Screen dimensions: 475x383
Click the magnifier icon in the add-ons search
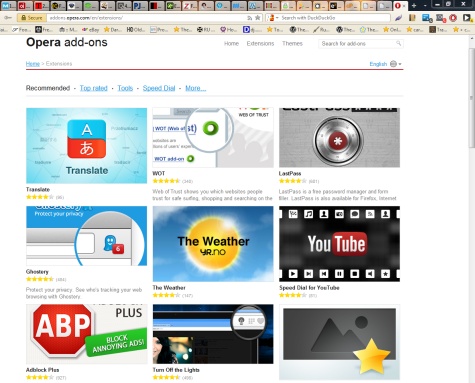pos(398,43)
